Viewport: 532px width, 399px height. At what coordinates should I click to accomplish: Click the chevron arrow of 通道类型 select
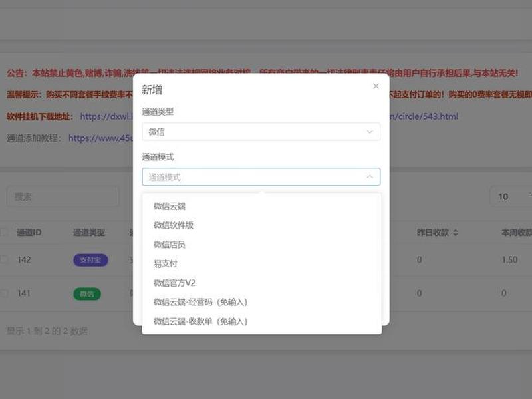370,132
